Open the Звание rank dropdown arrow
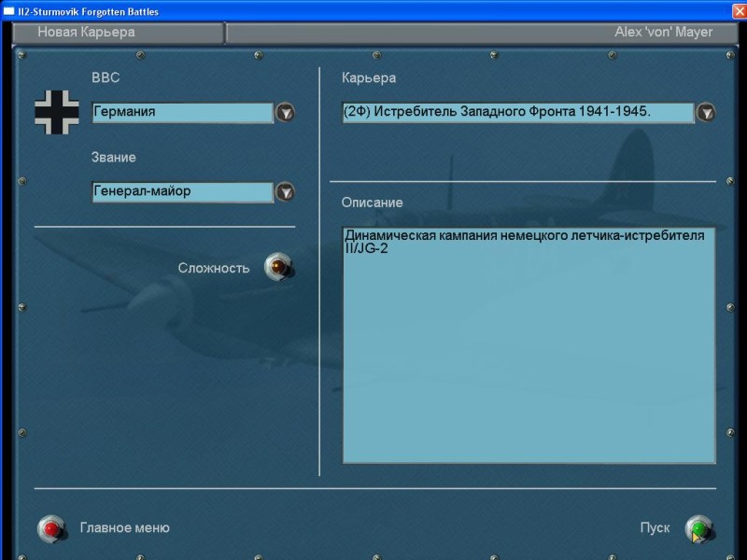747x560 pixels. (286, 192)
